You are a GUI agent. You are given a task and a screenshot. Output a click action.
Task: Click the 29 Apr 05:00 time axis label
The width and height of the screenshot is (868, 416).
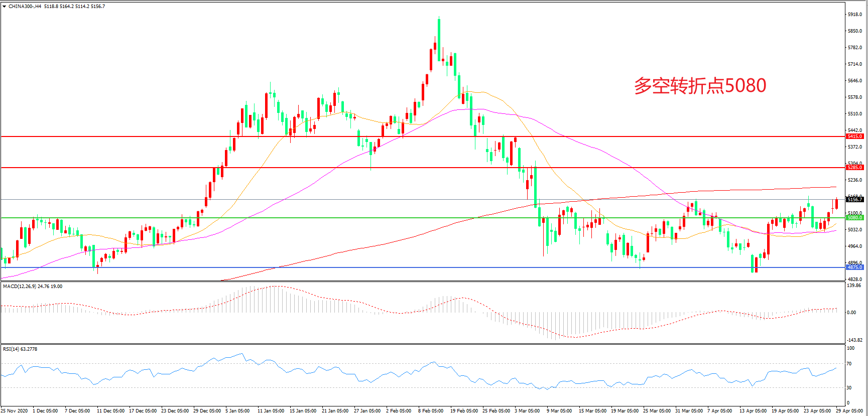pos(849,411)
